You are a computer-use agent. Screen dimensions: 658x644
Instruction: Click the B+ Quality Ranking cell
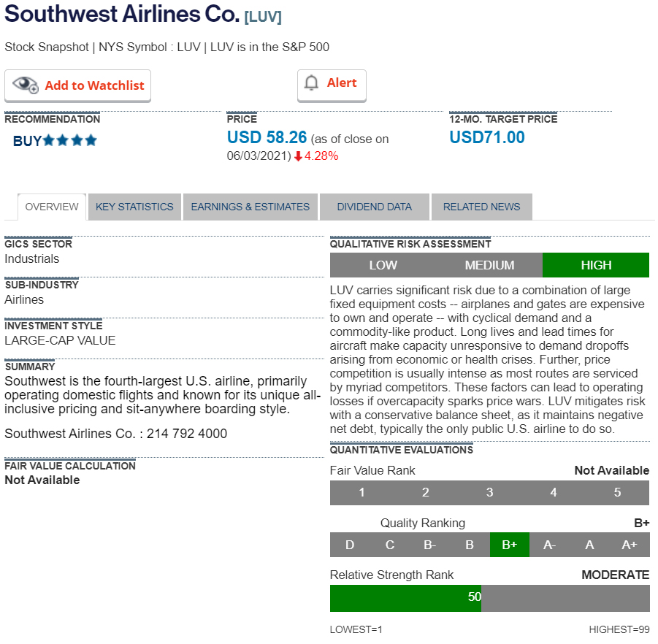tap(509, 545)
